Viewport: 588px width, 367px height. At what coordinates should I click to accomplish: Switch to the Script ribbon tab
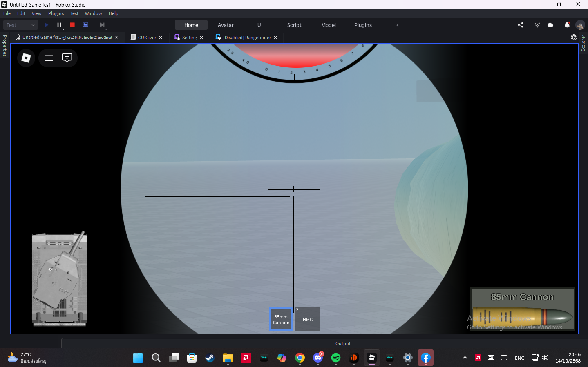click(x=294, y=25)
